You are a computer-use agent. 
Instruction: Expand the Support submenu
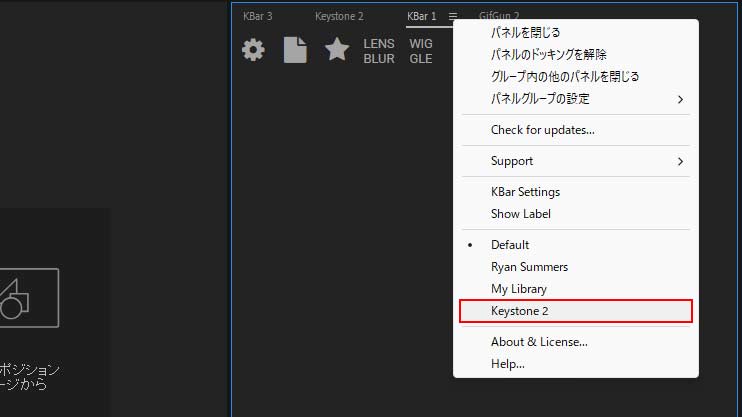pyautogui.click(x=575, y=161)
